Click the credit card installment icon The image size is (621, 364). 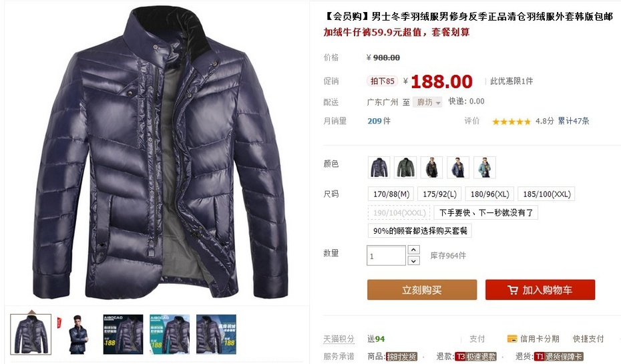pyautogui.click(x=512, y=339)
